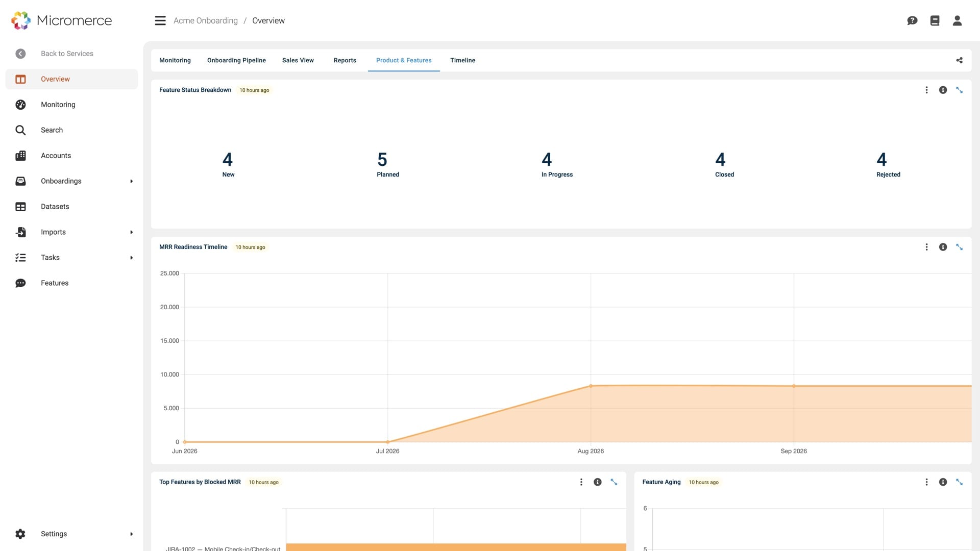Click the Micromerce logo
Screen dimensions: 980x551
point(61,20)
